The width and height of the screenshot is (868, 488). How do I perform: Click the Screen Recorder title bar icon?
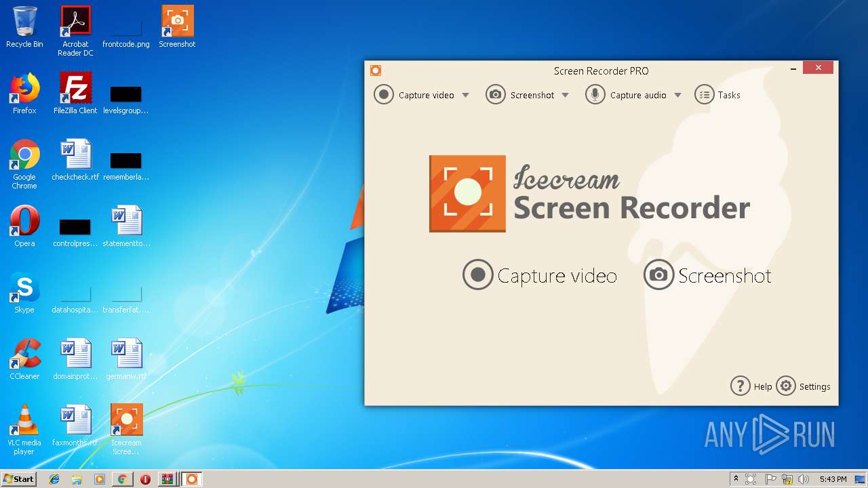pyautogui.click(x=376, y=70)
